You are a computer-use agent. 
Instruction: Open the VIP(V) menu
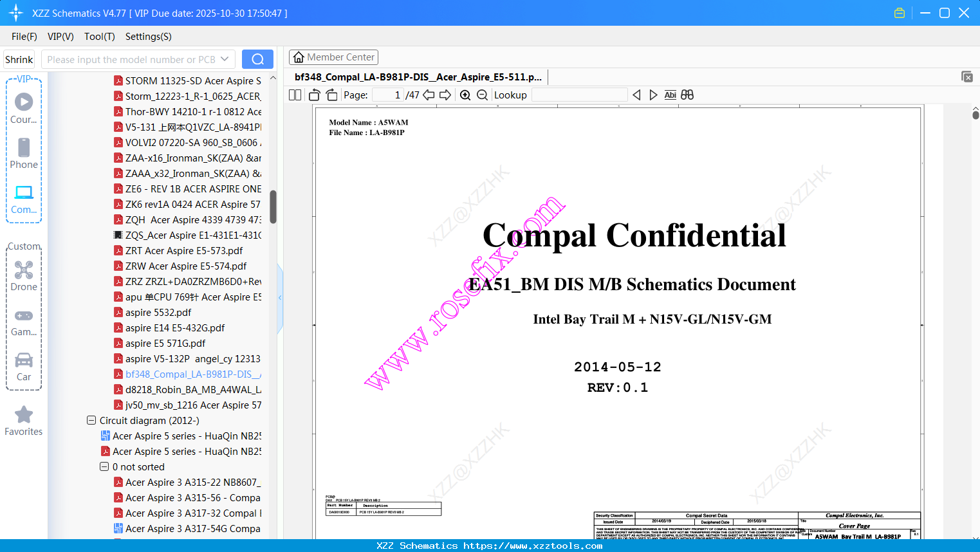click(60, 37)
